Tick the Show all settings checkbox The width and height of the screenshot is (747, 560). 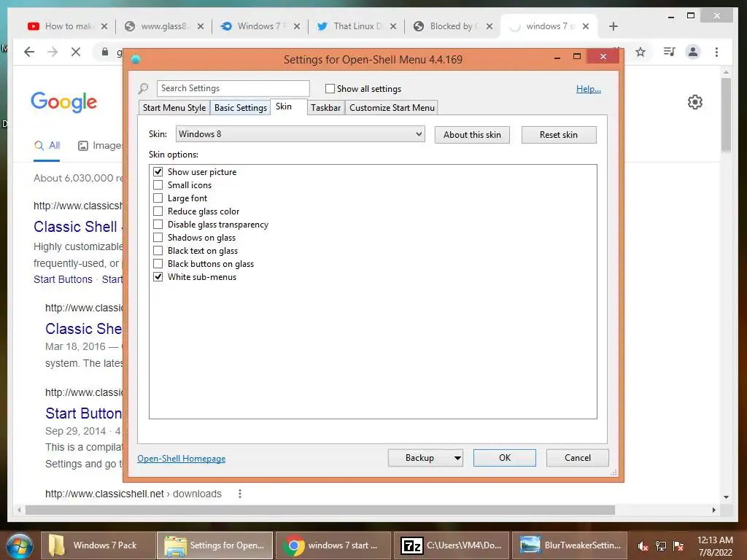coord(330,88)
